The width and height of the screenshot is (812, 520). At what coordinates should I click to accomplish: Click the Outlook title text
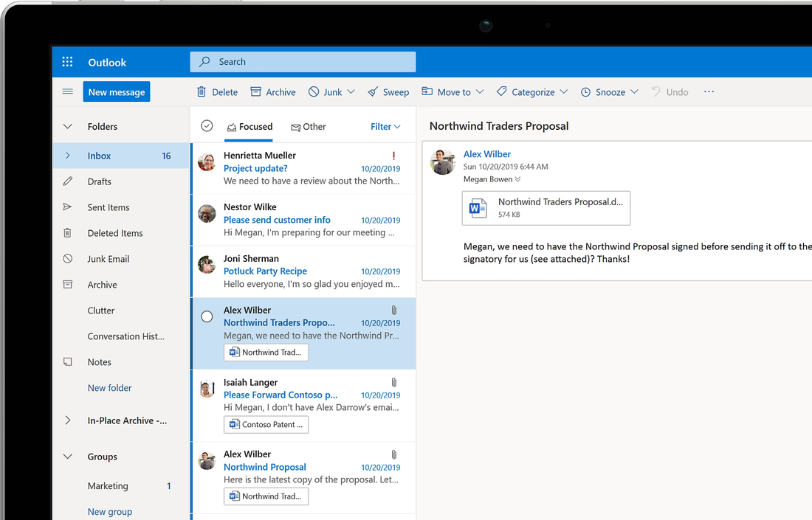pos(107,62)
